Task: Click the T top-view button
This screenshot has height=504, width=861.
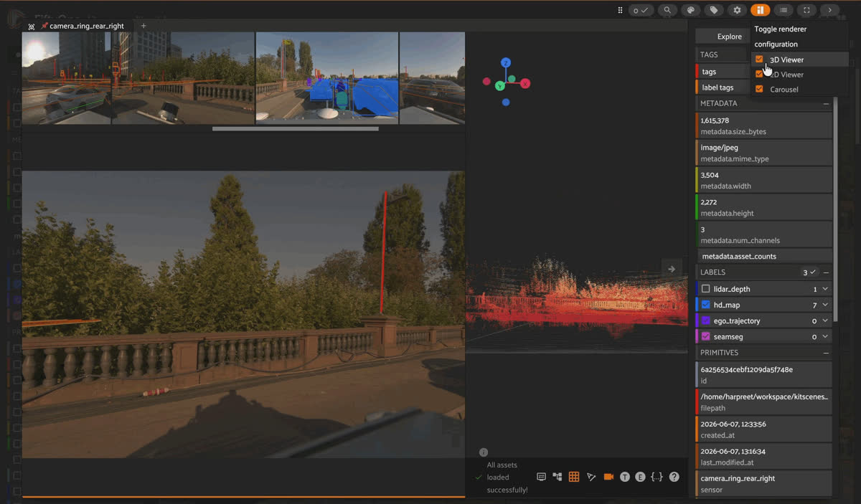Action: [625, 477]
